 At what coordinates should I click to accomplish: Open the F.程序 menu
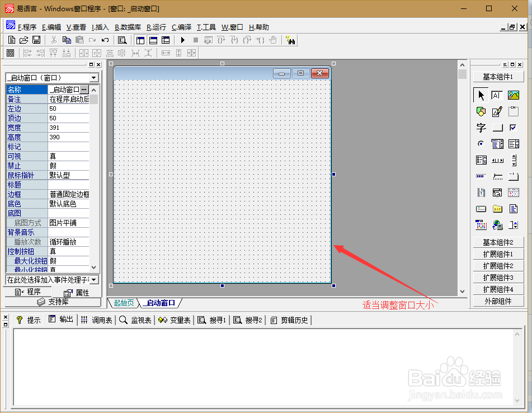coord(27,27)
